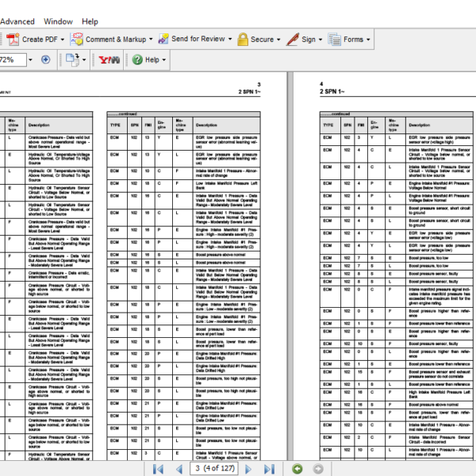Click the Secure padlock icon
The height and width of the screenshot is (476, 476).
243,39
